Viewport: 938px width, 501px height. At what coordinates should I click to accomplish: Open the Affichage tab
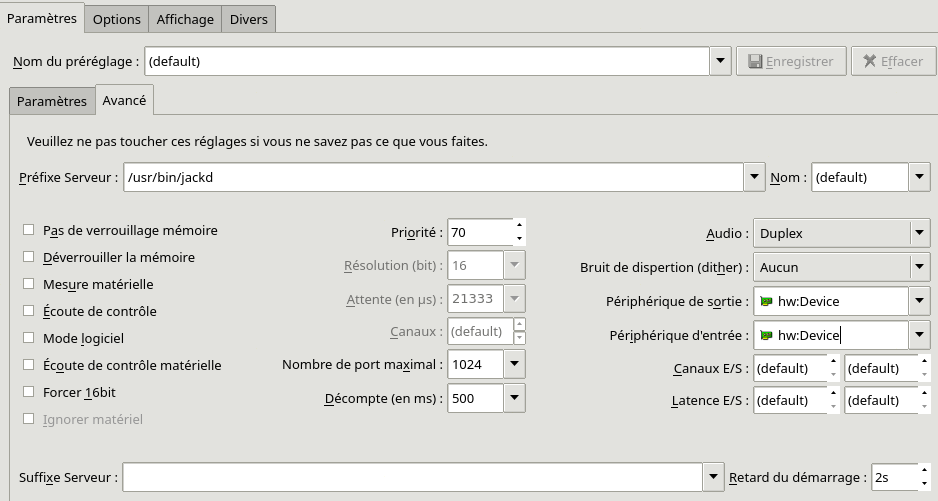[185, 19]
